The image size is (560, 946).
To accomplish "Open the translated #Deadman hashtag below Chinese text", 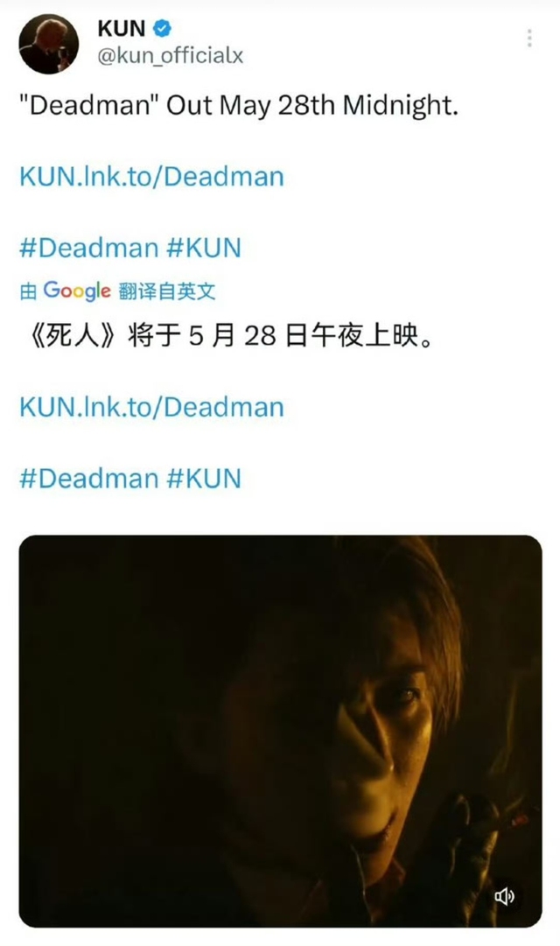I will pos(88,479).
